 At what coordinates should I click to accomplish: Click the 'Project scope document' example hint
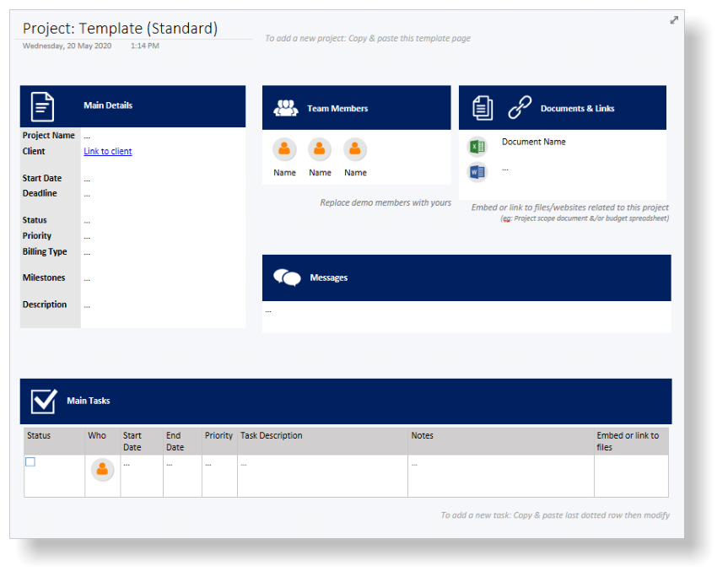[x=585, y=218]
